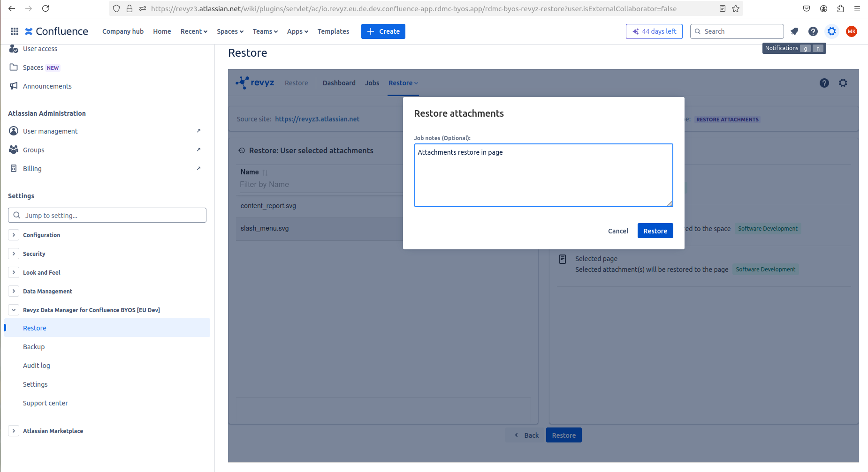Switch to the revyz Jobs tab

tap(372, 83)
